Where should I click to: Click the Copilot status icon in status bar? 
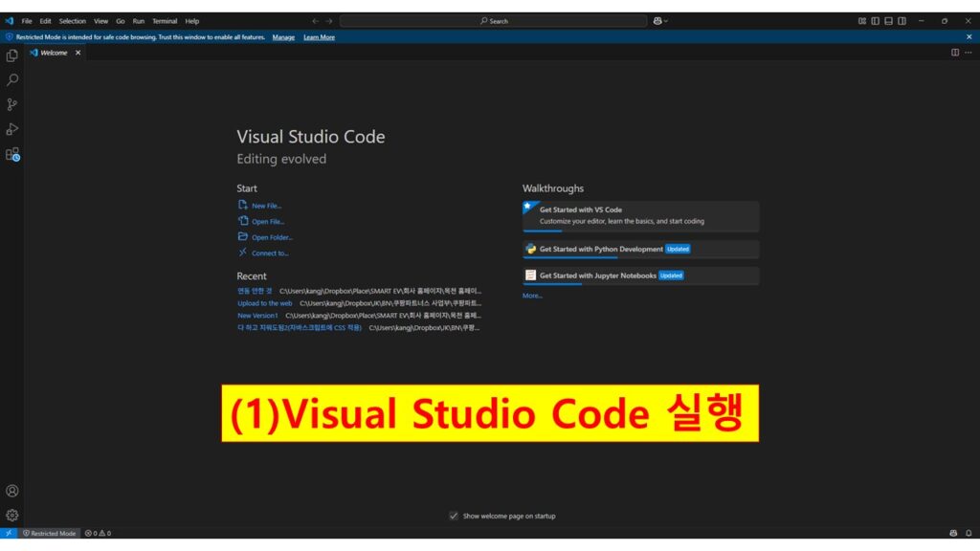pos(953,534)
